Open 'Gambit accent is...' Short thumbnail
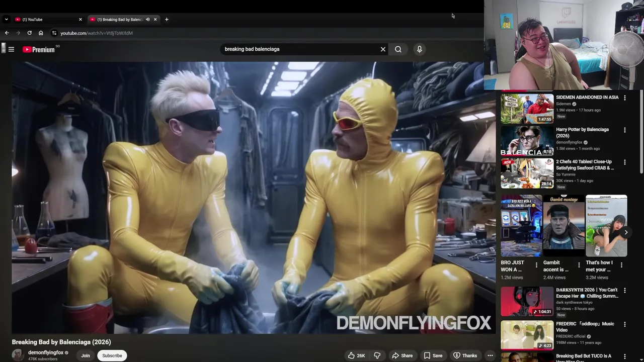 [x=564, y=226]
